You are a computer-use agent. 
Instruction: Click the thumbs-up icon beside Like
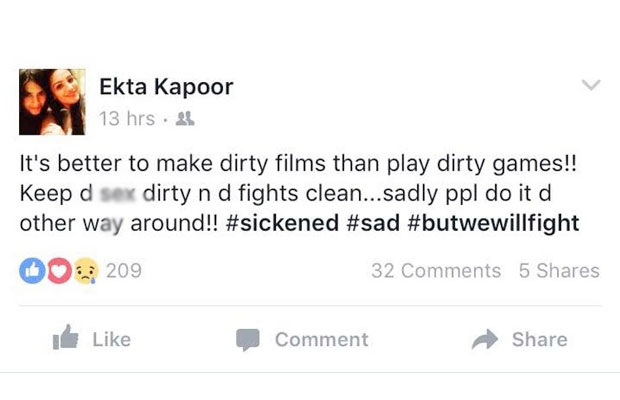pos(66,339)
